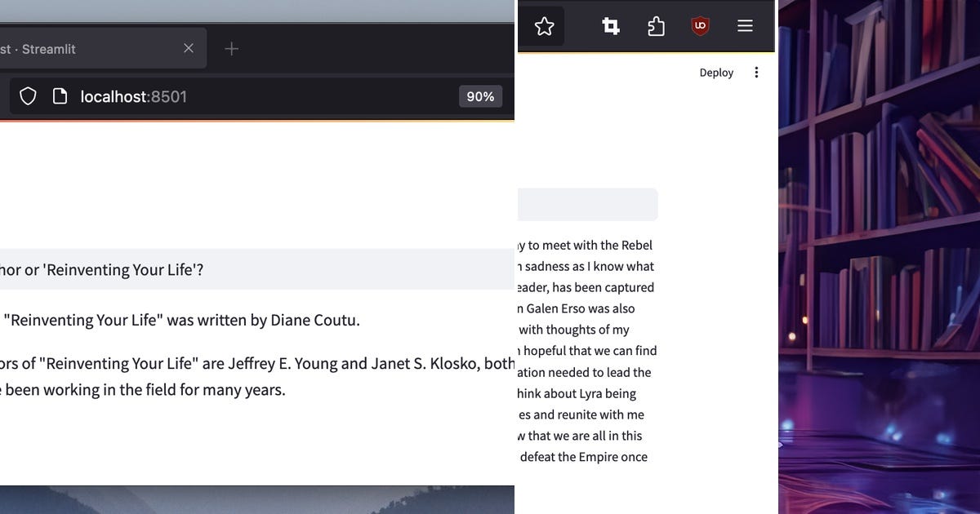The height and width of the screenshot is (514, 980).
Task: Focus the localhost:8501 address bar
Action: click(x=133, y=95)
